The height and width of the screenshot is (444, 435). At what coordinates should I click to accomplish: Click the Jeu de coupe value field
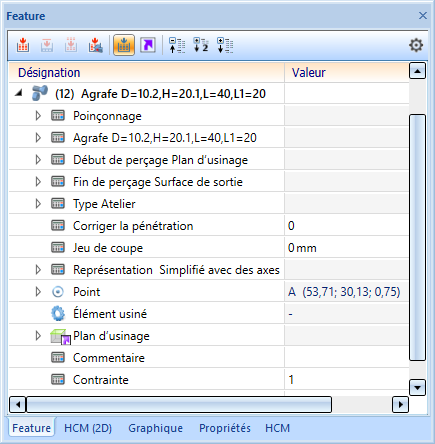(x=347, y=248)
